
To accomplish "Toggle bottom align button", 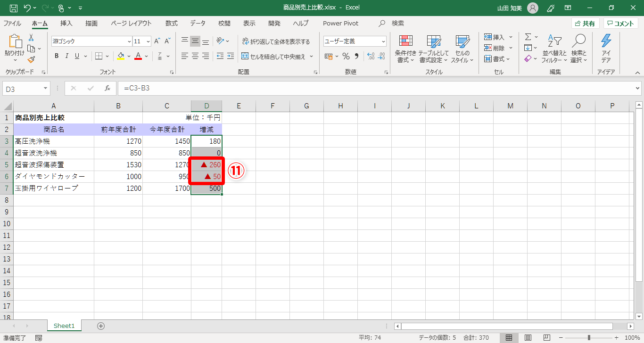I will tap(206, 41).
